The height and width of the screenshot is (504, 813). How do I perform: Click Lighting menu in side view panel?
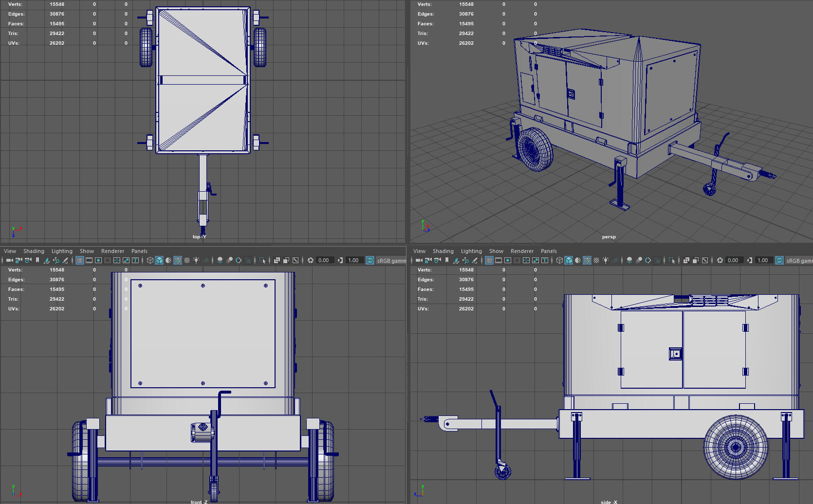tap(471, 251)
